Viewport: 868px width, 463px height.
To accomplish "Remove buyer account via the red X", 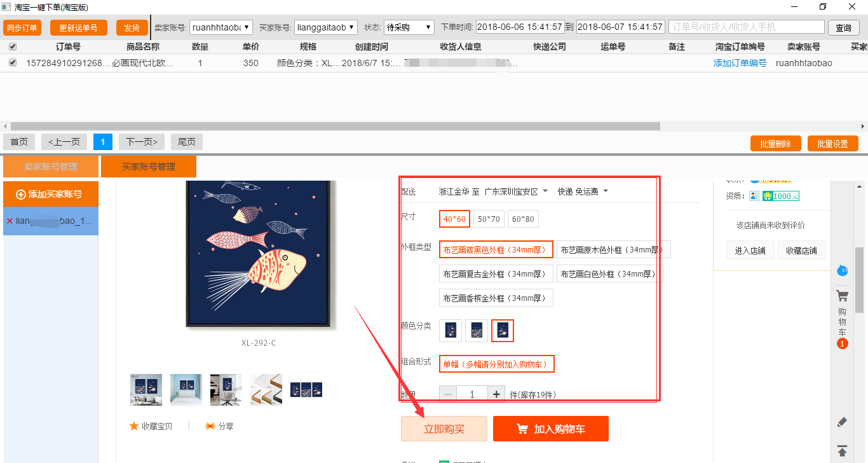I will point(10,221).
